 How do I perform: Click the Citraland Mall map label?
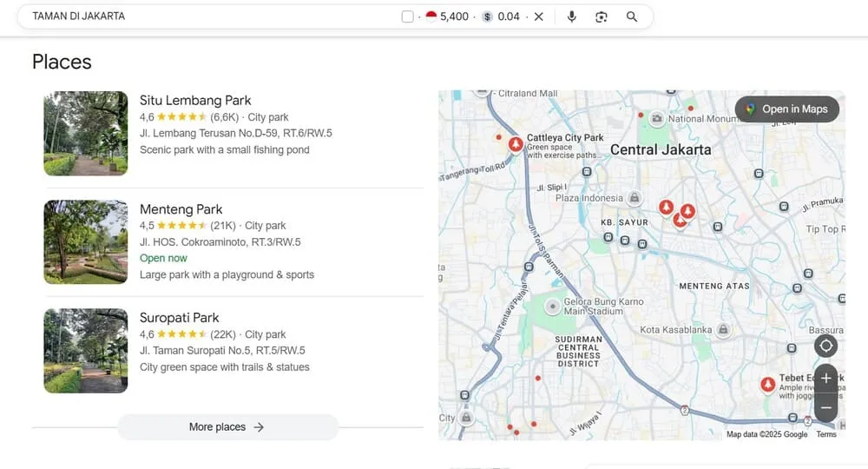coord(528,94)
